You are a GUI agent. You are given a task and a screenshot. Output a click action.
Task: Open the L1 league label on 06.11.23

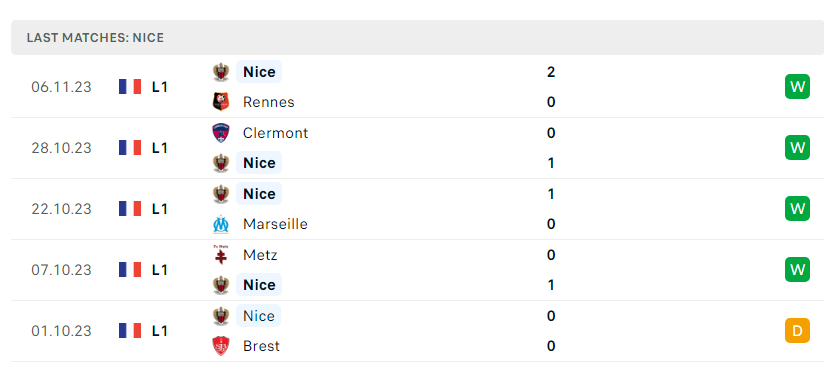[160, 87]
